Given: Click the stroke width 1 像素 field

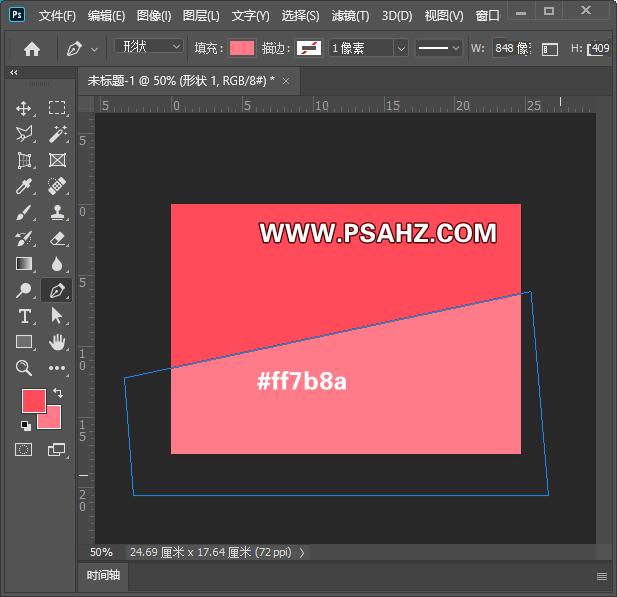Looking at the screenshot, I should point(361,48).
